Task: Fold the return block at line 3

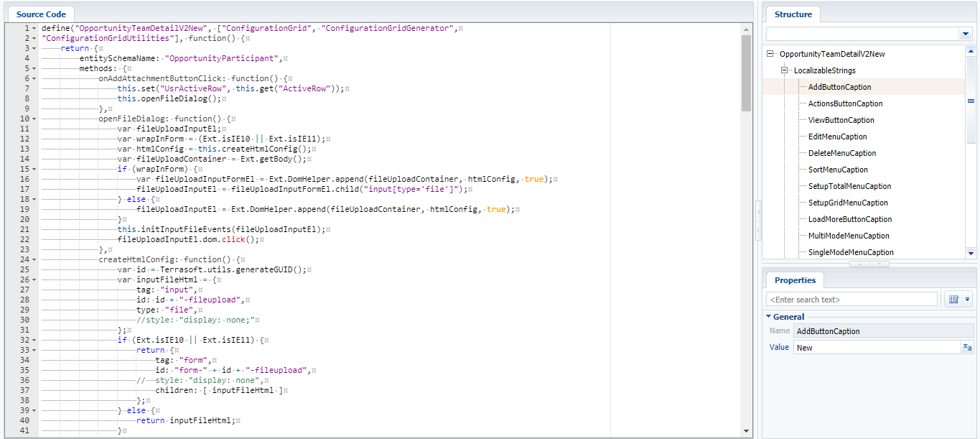Action: tap(34, 48)
